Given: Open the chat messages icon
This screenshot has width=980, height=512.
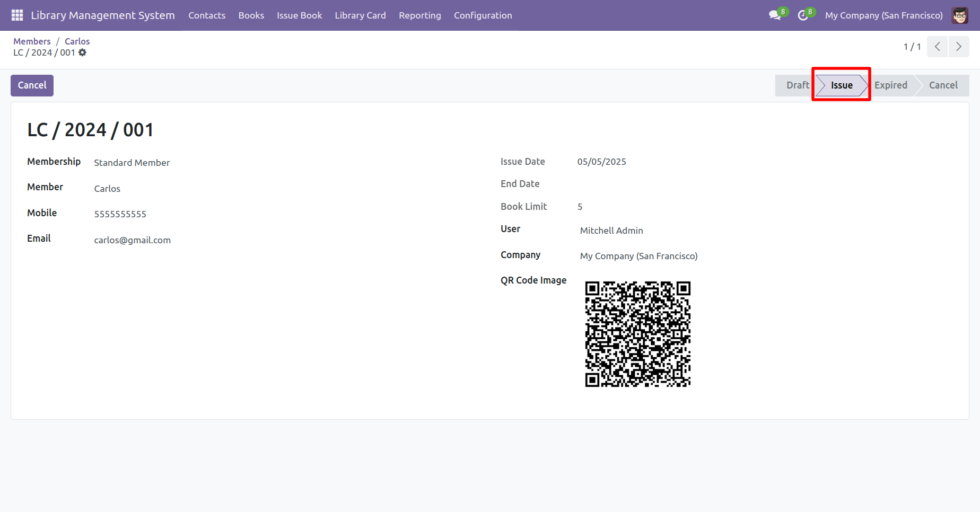Looking at the screenshot, I should click(775, 15).
